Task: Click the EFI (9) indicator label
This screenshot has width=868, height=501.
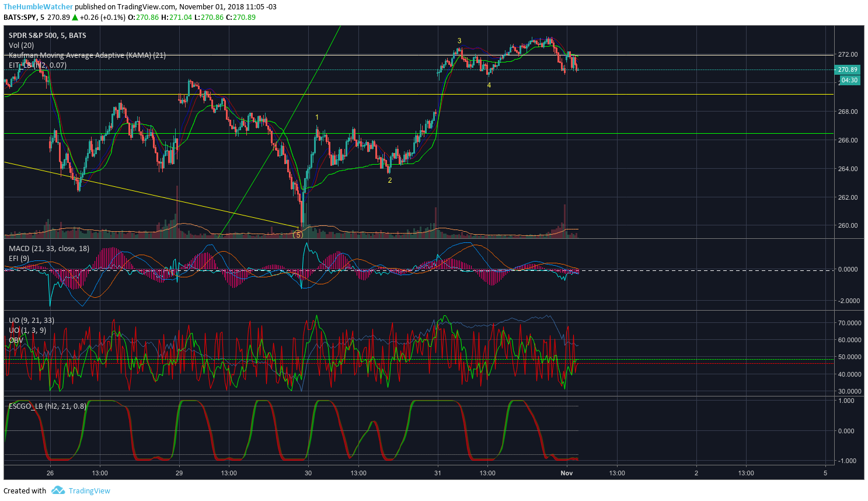Action: 19,259
